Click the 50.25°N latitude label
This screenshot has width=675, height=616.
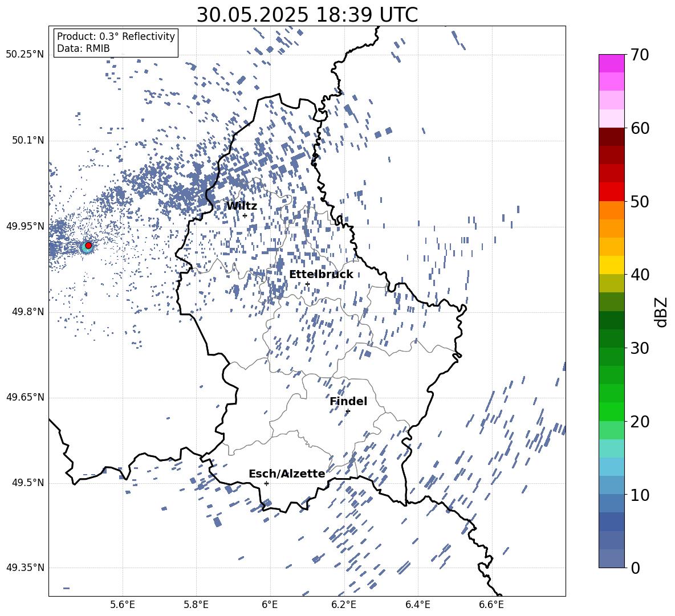point(25,55)
